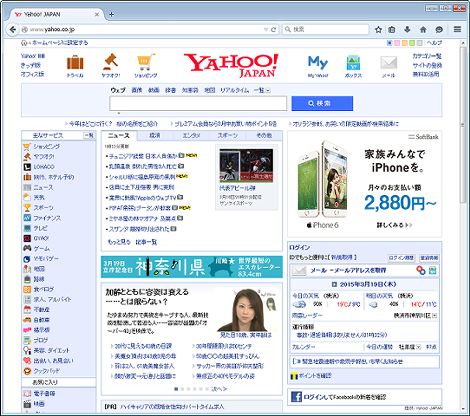470x416 pixels.
Task: Switch to the 経済 news tab
Action: coord(155,135)
